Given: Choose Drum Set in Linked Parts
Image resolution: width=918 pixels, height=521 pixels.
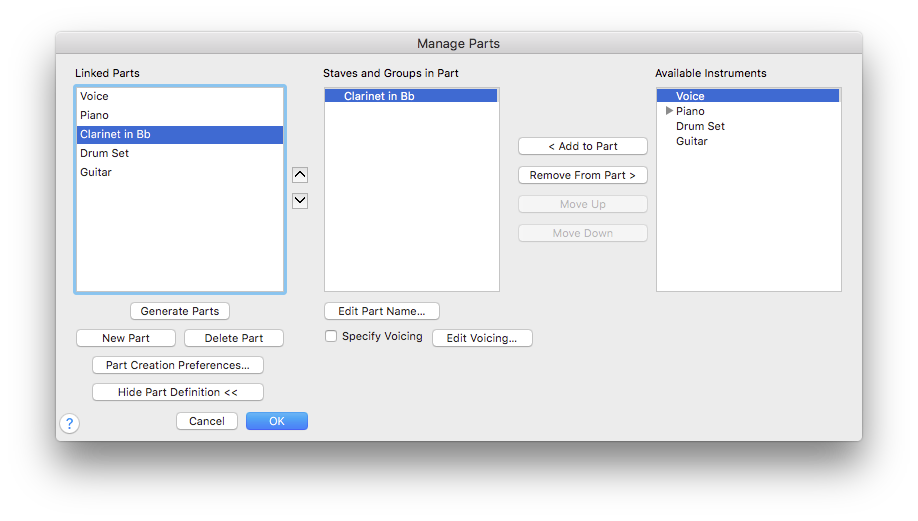Looking at the screenshot, I should coord(180,153).
